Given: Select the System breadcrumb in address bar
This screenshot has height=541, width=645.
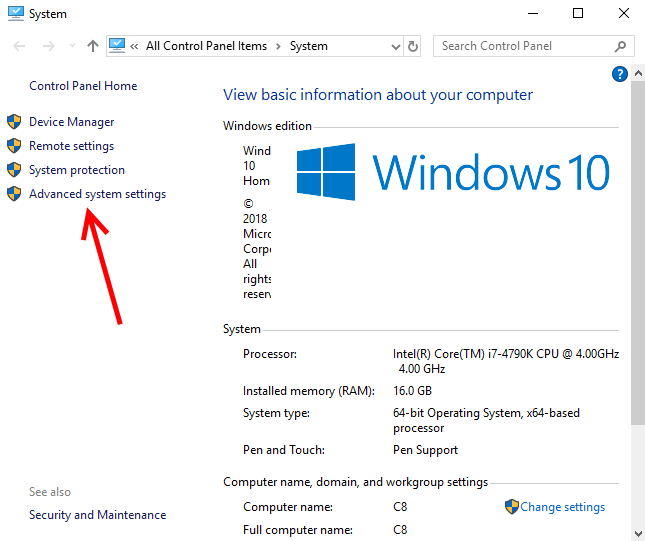Looking at the screenshot, I should (x=308, y=46).
